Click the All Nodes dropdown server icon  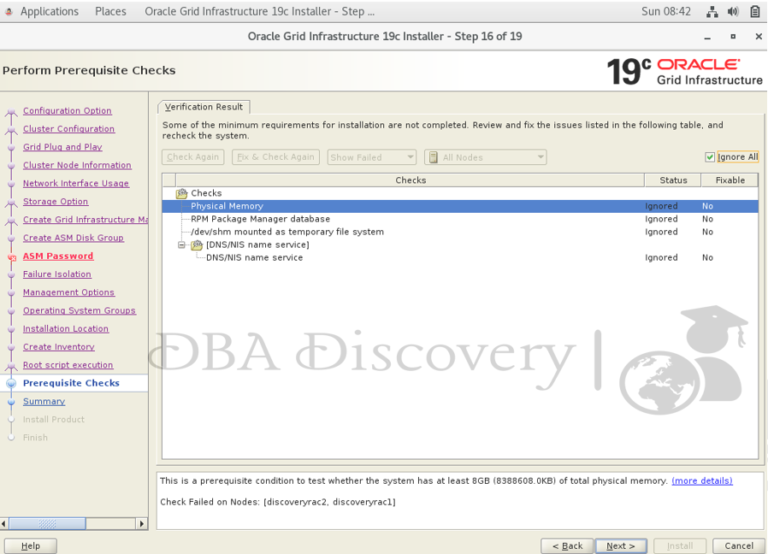pos(433,157)
